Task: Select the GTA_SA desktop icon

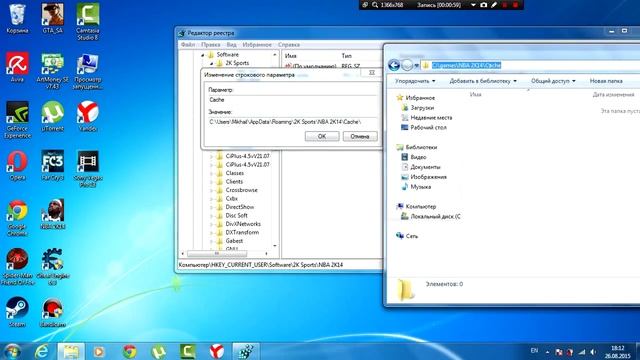Action: tap(53, 19)
